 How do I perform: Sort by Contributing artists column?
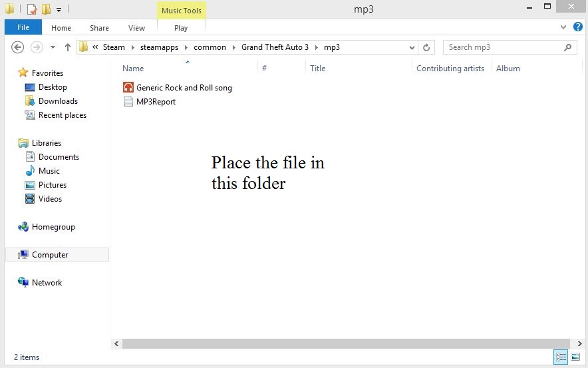(450, 69)
